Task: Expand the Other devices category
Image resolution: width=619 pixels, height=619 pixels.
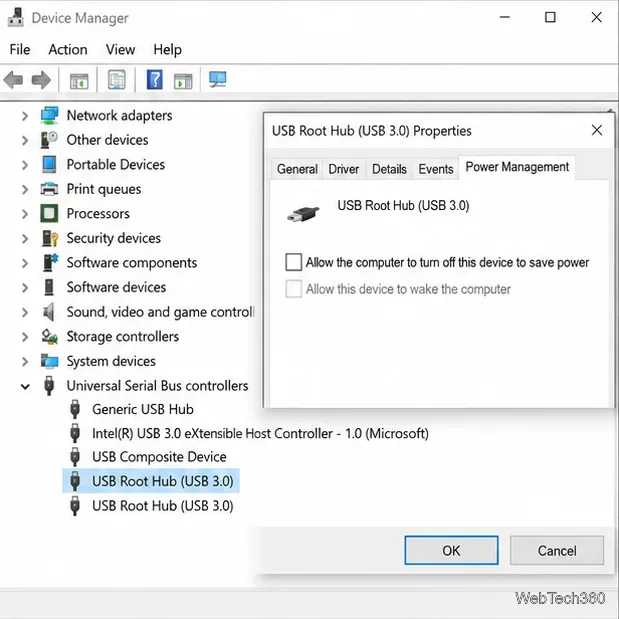Action: (24, 140)
